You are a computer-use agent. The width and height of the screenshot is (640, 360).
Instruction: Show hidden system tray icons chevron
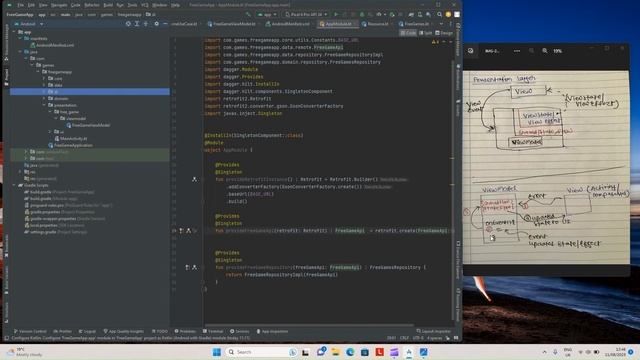click(544, 352)
